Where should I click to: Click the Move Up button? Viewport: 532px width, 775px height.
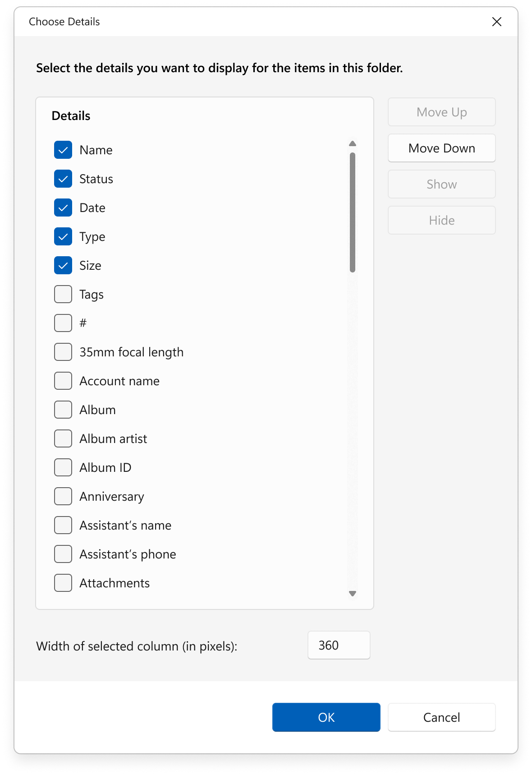point(441,112)
